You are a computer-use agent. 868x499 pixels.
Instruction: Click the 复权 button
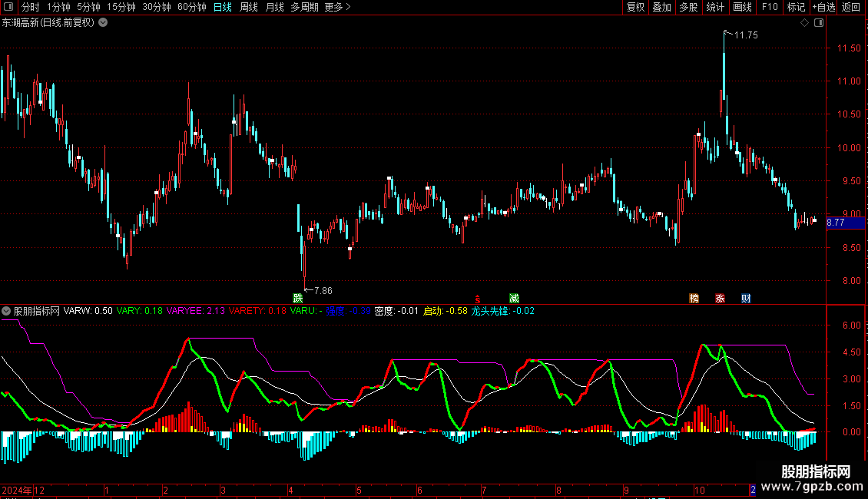tap(635, 7)
